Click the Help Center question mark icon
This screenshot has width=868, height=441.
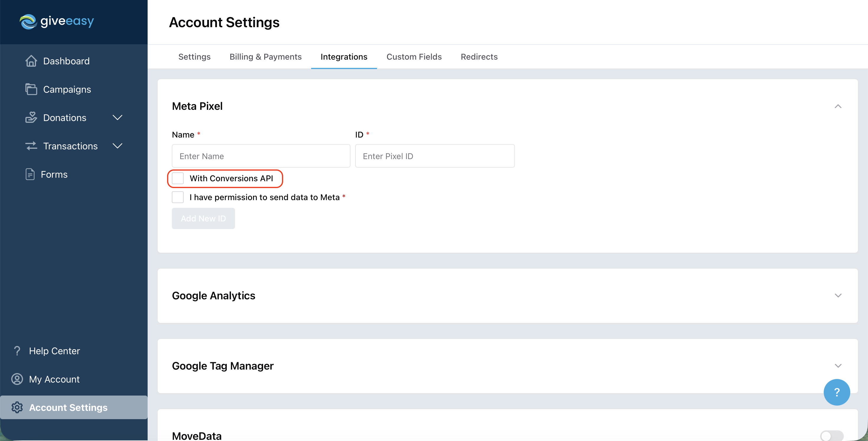(x=17, y=351)
